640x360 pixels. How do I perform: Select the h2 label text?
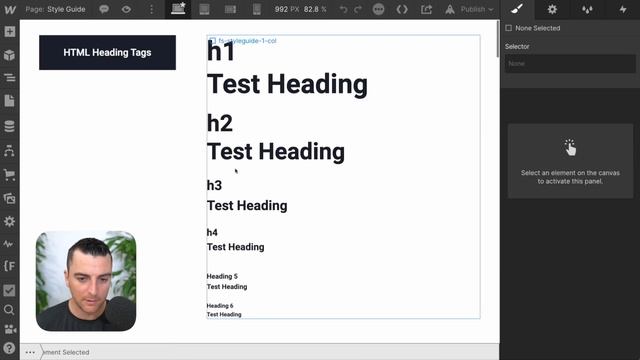220,123
